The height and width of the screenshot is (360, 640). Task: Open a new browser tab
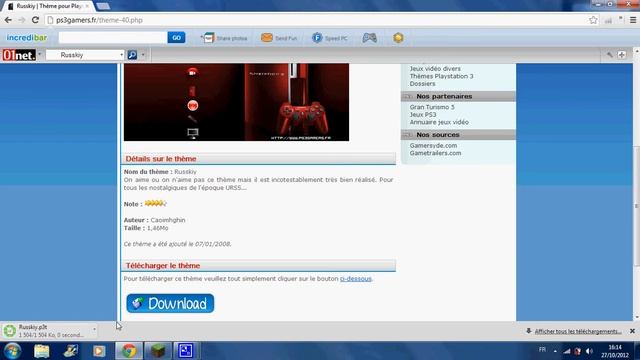click(x=103, y=6)
